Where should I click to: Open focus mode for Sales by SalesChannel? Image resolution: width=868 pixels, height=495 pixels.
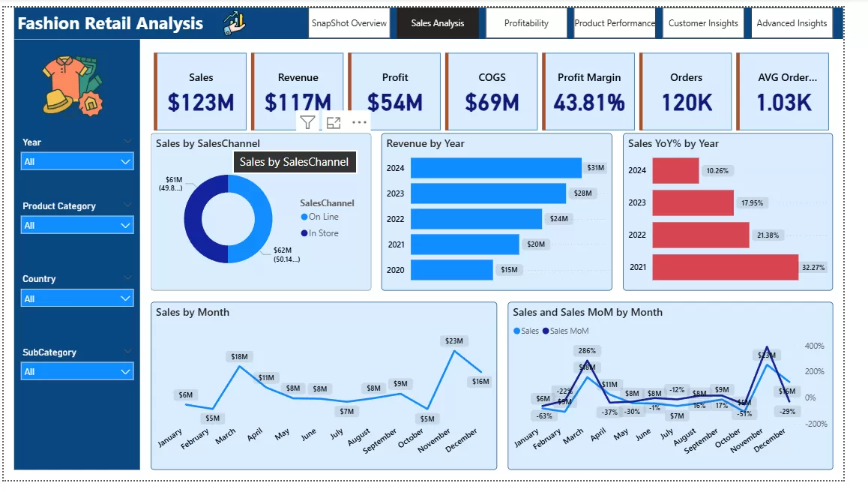click(x=334, y=123)
